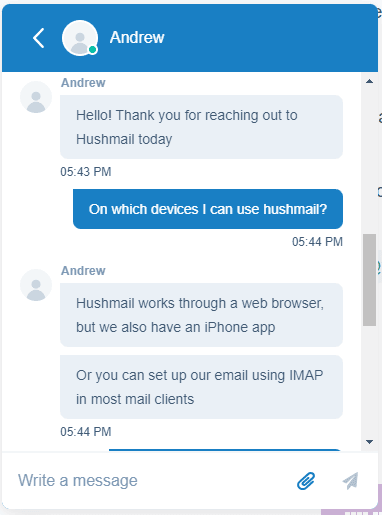Click the 05:43 PM timestamp
Image resolution: width=382 pixels, height=515 pixels.
(x=86, y=172)
